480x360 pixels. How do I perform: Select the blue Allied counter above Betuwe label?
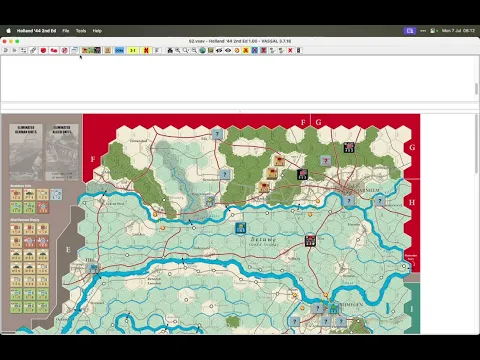click(240, 227)
